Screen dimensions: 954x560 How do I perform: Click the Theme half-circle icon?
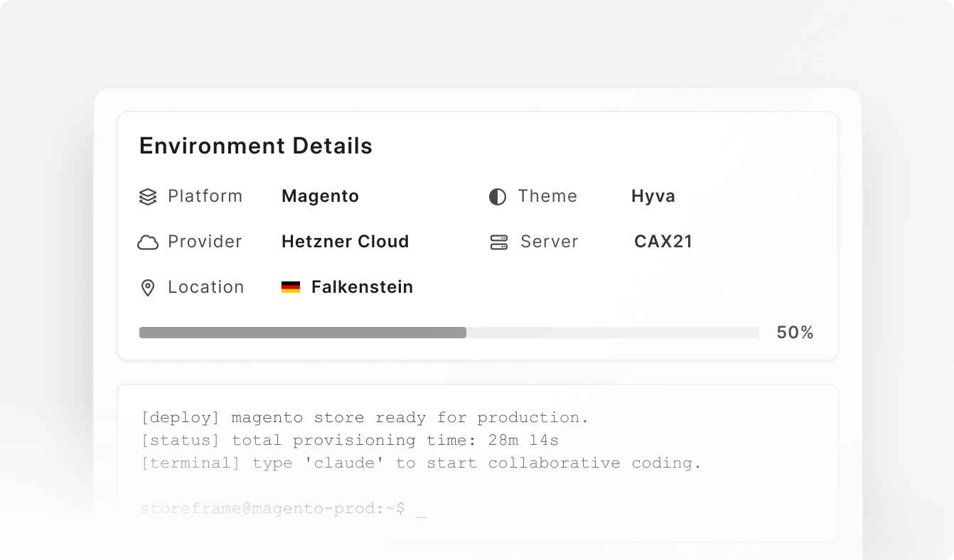click(x=498, y=197)
